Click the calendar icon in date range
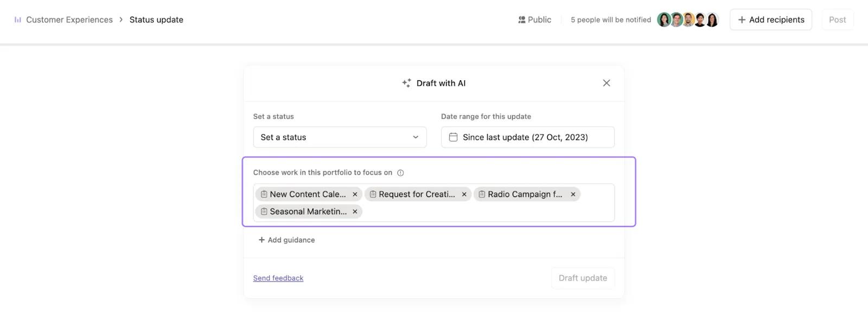 [x=453, y=137]
